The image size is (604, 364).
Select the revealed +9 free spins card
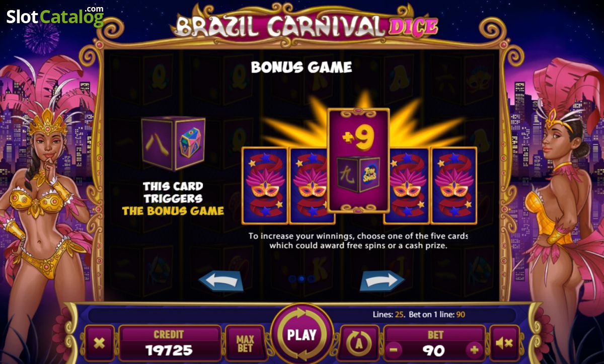(x=358, y=160)
